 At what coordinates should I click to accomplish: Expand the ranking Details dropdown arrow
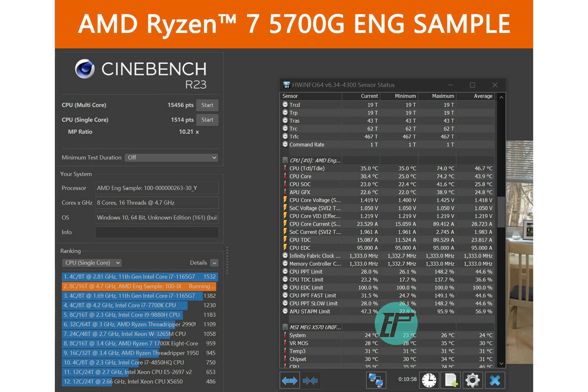[214, 263]
